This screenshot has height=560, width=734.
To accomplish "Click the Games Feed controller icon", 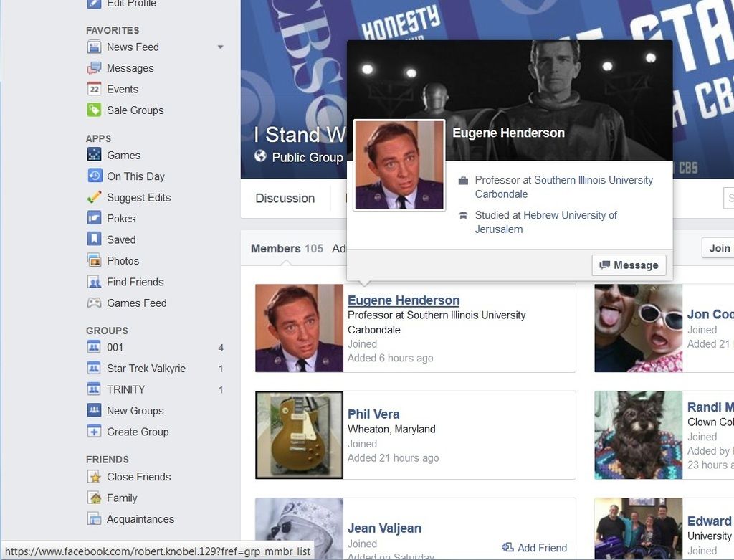I will coord(94,303).
